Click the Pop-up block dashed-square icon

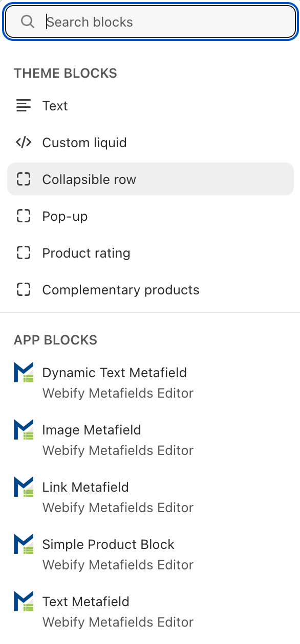[x=24, y=216]
